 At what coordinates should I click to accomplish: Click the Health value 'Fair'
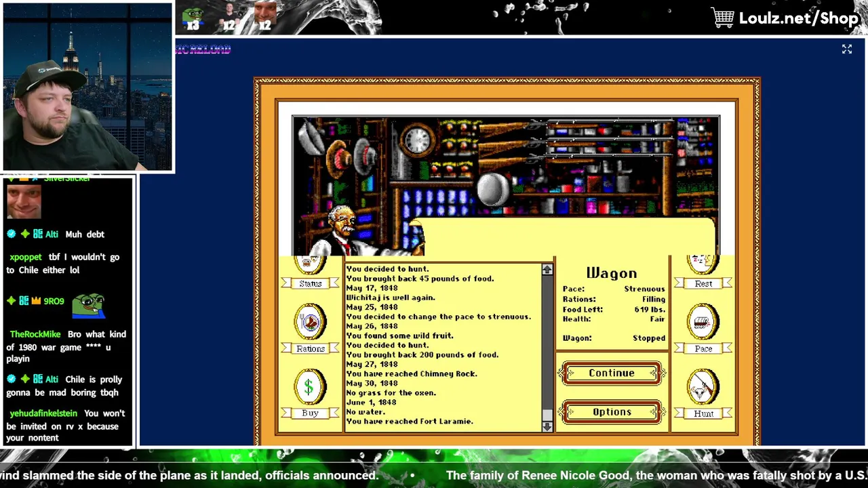click(657, 319)
